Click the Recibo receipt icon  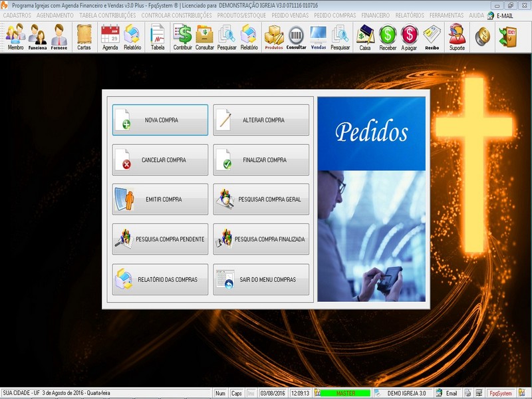(432, 37)
